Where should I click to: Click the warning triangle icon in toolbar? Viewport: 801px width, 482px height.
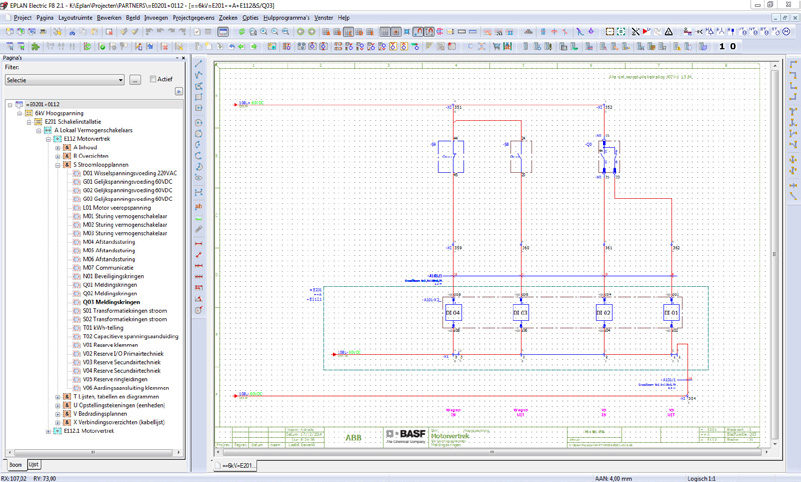point(669,32)
